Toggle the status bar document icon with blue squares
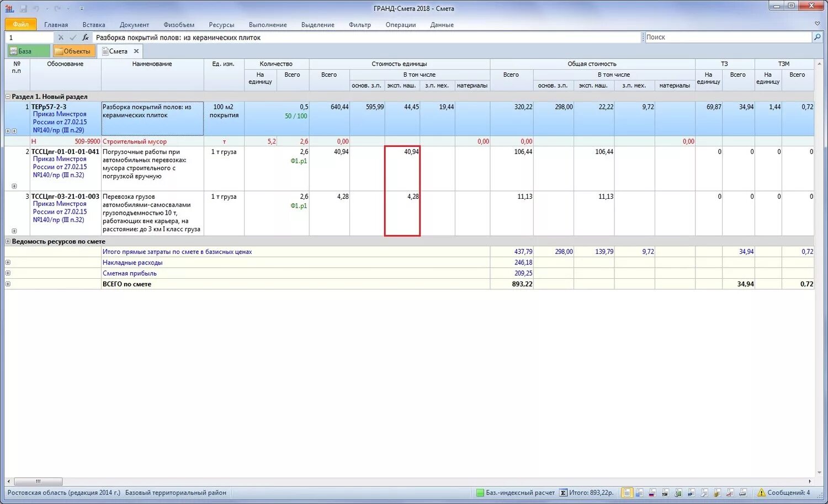This screenshot has width=828, height=504. 639,492
